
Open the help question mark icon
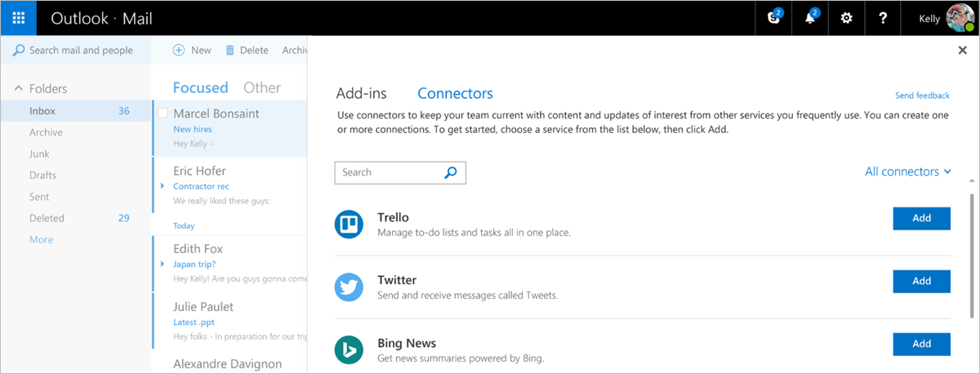tap(883, 18)
